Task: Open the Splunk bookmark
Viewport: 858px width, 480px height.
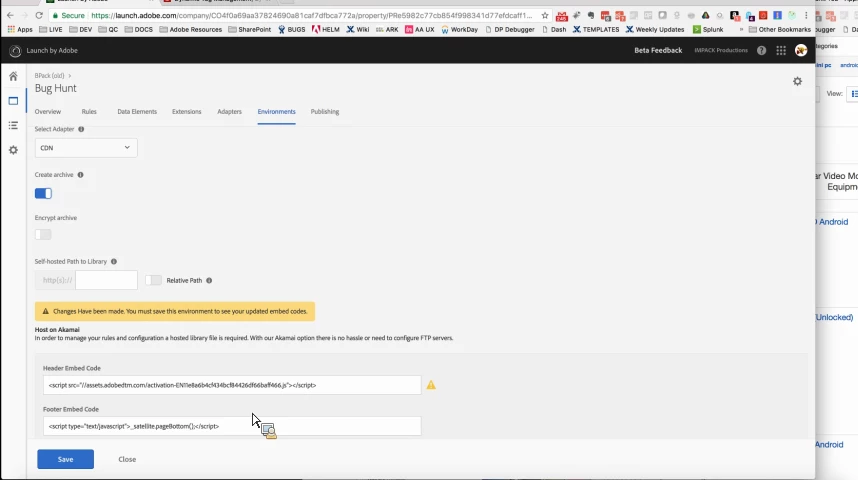Action: point(708,30)
